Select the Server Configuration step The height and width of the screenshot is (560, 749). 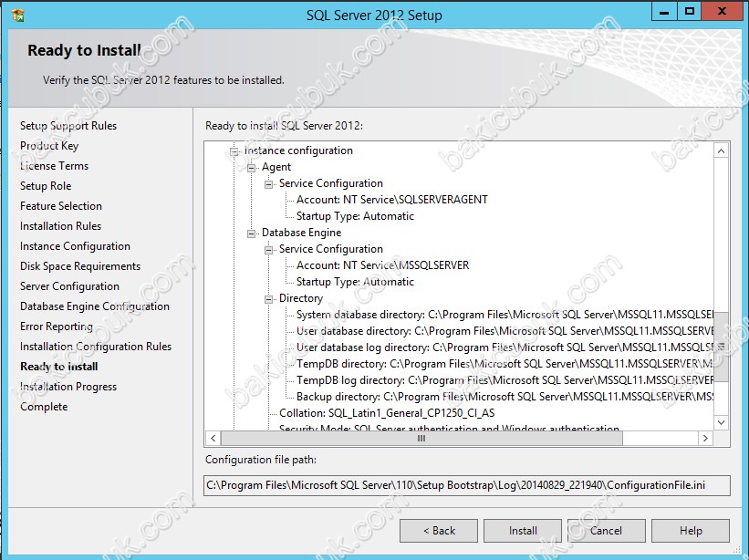click(69, 286)
